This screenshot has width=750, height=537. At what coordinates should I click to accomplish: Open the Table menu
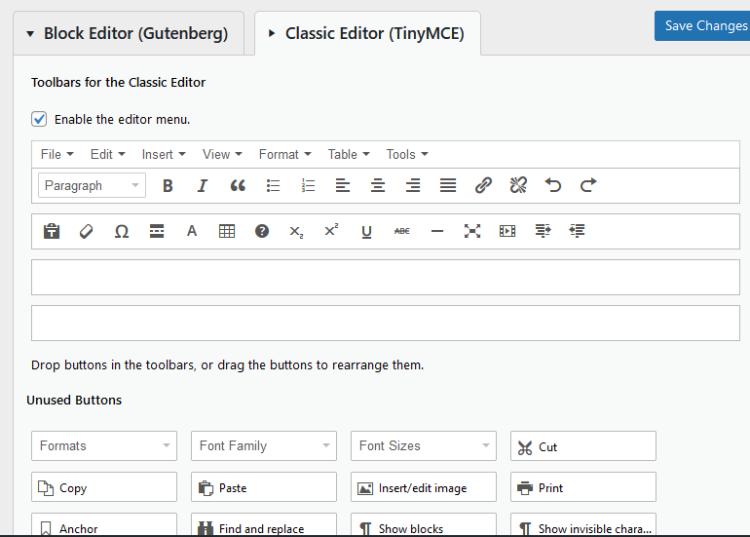point(349,154)
